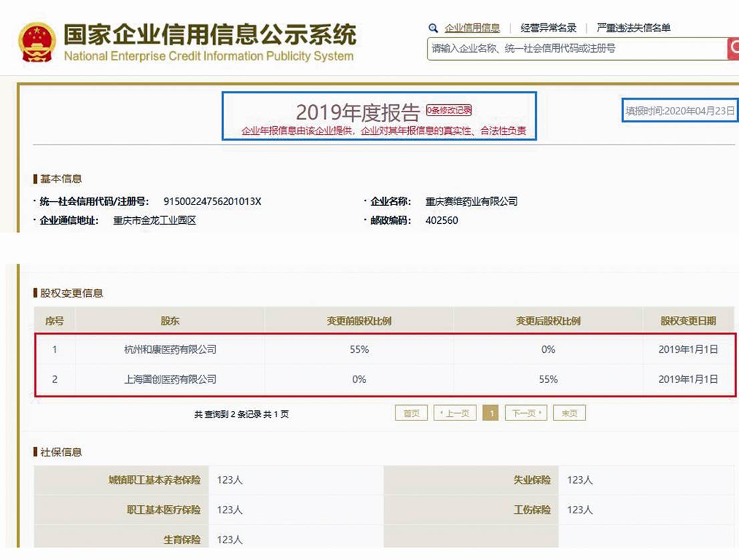Go to 首页 in pagination
The height and width of the screenshot is (560, 739).
411,414
